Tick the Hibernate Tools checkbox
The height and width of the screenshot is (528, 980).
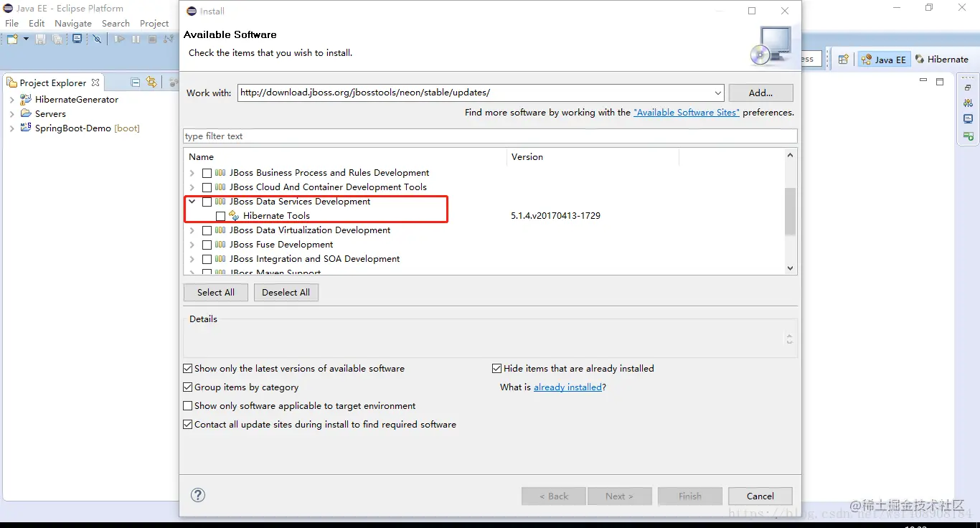[220, 216]
